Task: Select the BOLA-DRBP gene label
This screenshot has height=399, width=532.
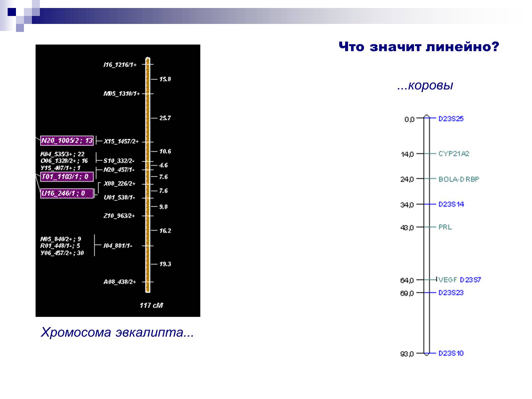Action: [459, 179]
